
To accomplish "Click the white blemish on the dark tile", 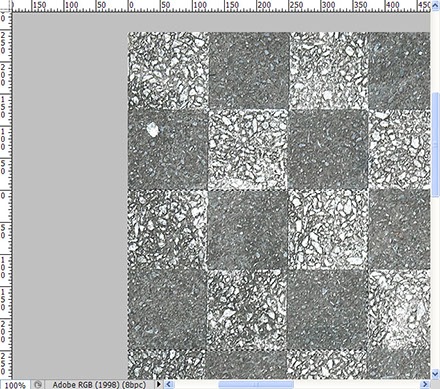I will click(x=152, y=129).
